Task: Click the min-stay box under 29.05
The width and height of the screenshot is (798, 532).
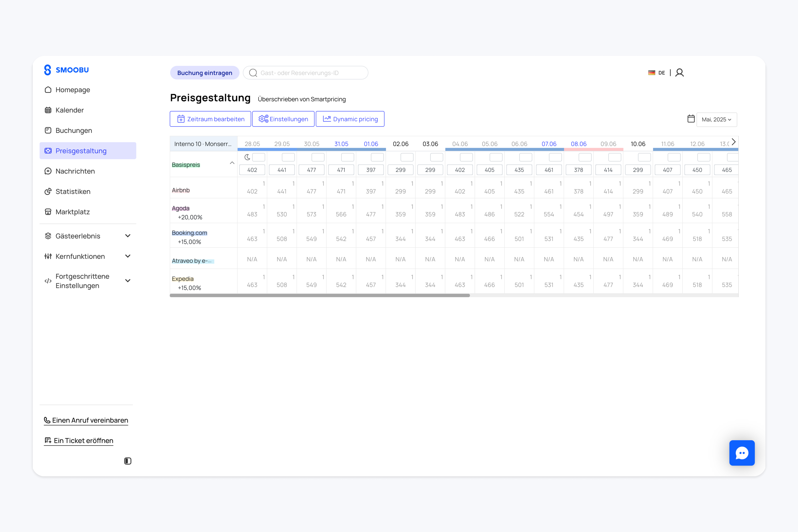Action: [288, 157]
